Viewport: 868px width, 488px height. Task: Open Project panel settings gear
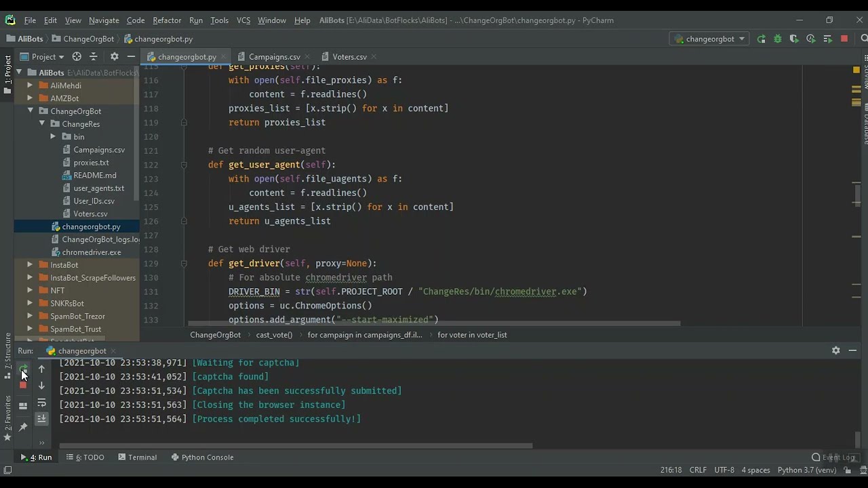point(114,57)
